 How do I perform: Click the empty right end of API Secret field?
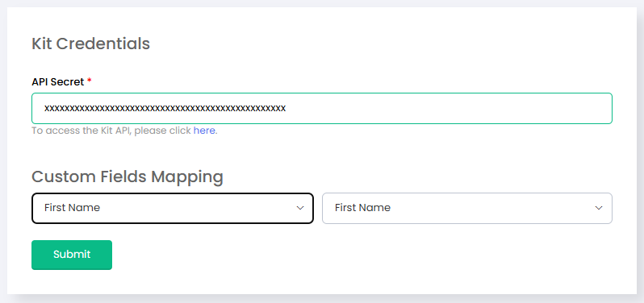(448, 108)
